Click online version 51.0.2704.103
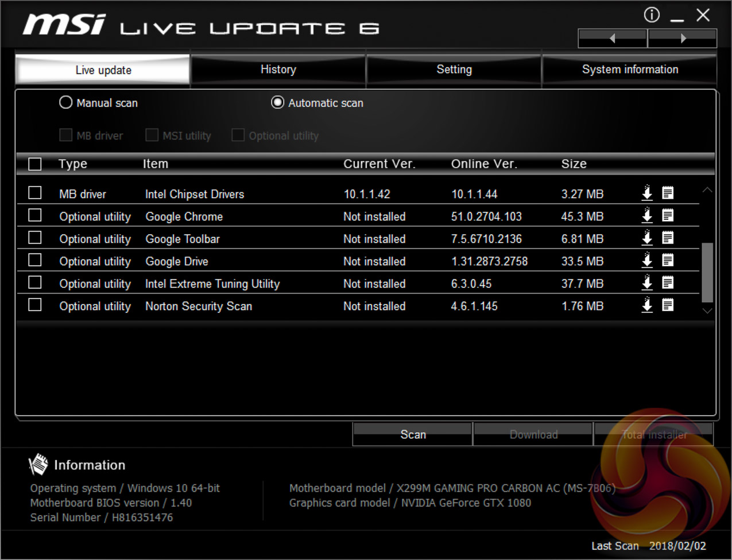 click(486, 217)
